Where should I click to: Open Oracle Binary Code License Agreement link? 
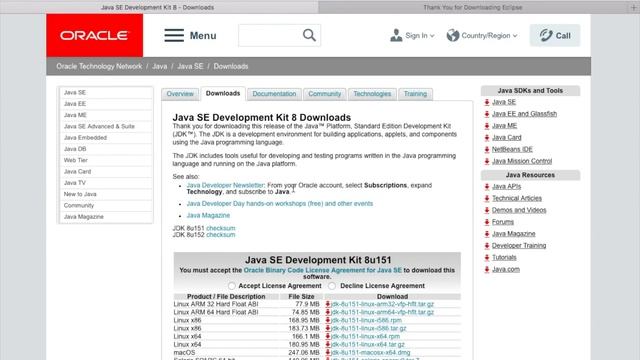pos(322,270)
